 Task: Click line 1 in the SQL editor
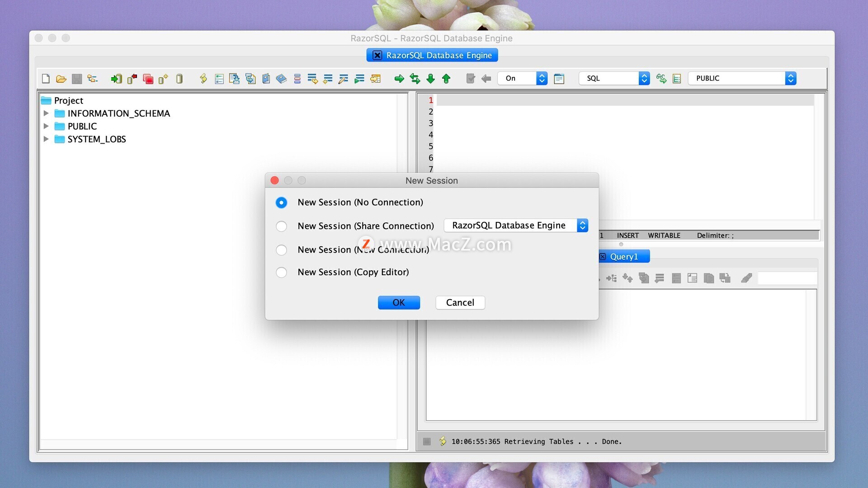[625, 100]
